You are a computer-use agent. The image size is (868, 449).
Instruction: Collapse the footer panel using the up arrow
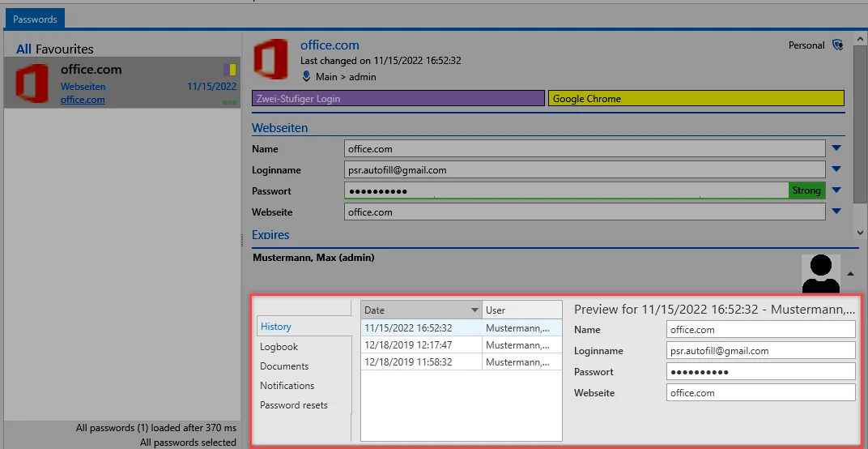(850, 274)
